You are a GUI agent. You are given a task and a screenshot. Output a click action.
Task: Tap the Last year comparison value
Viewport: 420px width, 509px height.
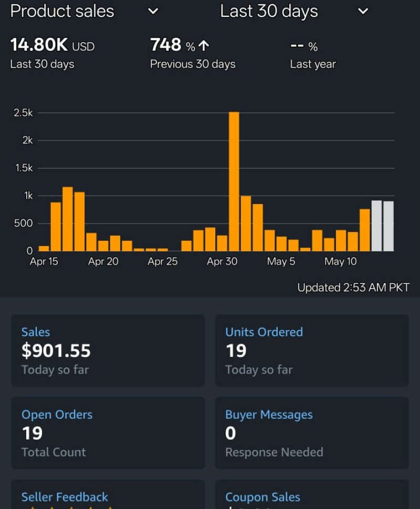[304, 47]
